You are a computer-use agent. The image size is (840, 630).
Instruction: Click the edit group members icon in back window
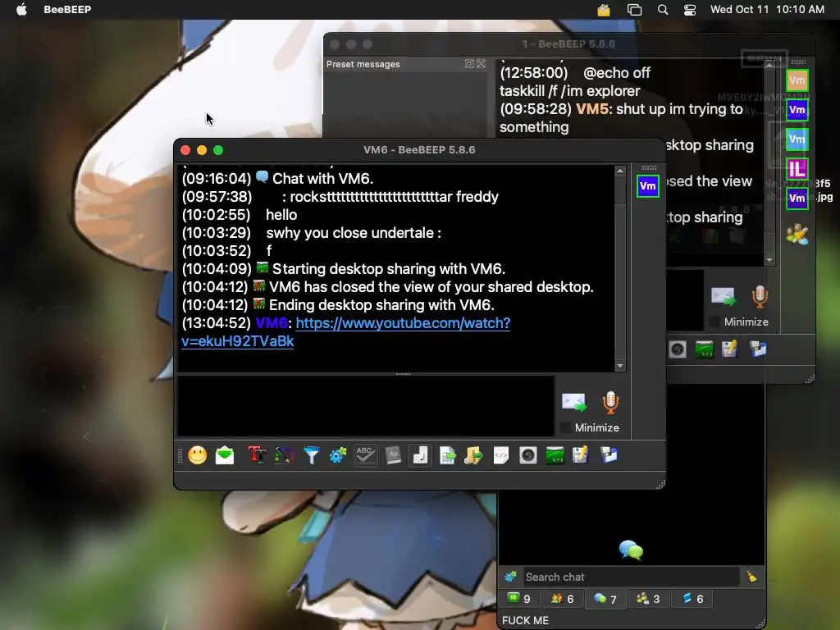[797, 234]
